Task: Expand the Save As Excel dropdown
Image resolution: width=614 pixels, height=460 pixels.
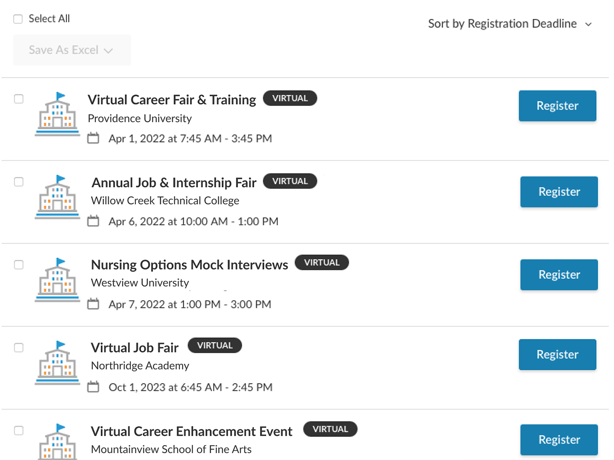Action: [72, 51]
